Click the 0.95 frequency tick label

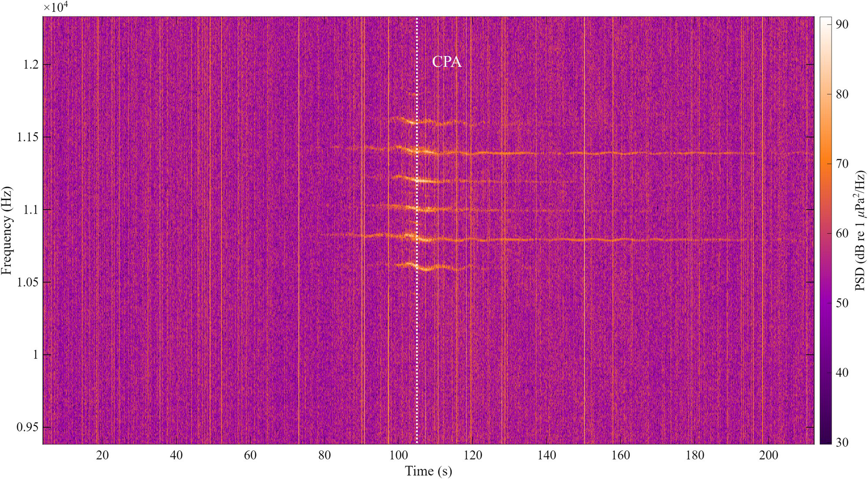click(28, 427)
